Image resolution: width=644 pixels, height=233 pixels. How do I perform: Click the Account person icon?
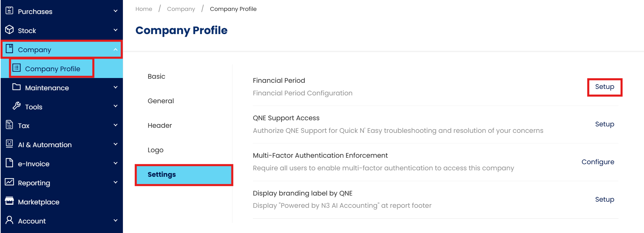(10, 220)
